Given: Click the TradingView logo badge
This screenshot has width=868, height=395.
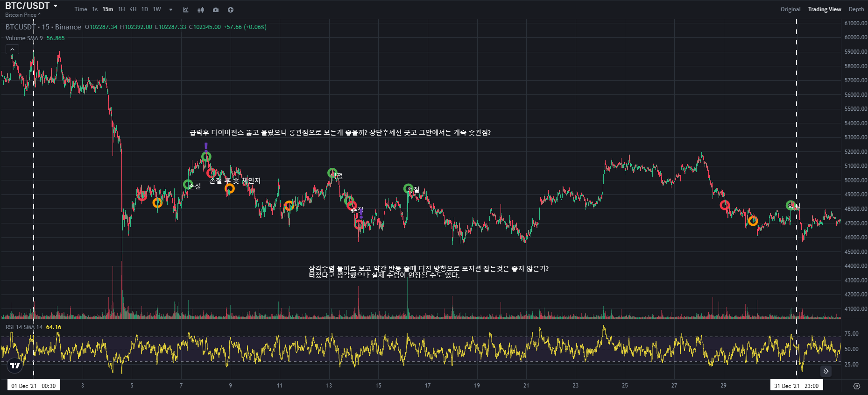Looking at the screenshot, I should (x=15, y=366).
